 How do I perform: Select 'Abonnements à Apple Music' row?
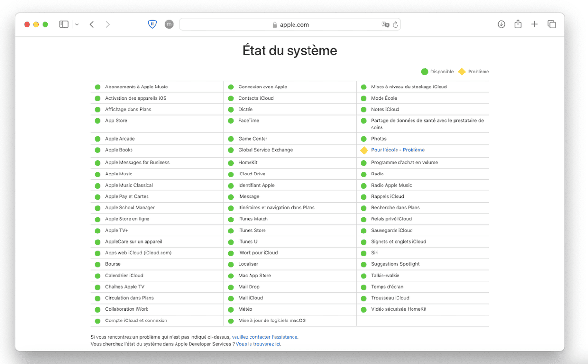tap(157, 87)
